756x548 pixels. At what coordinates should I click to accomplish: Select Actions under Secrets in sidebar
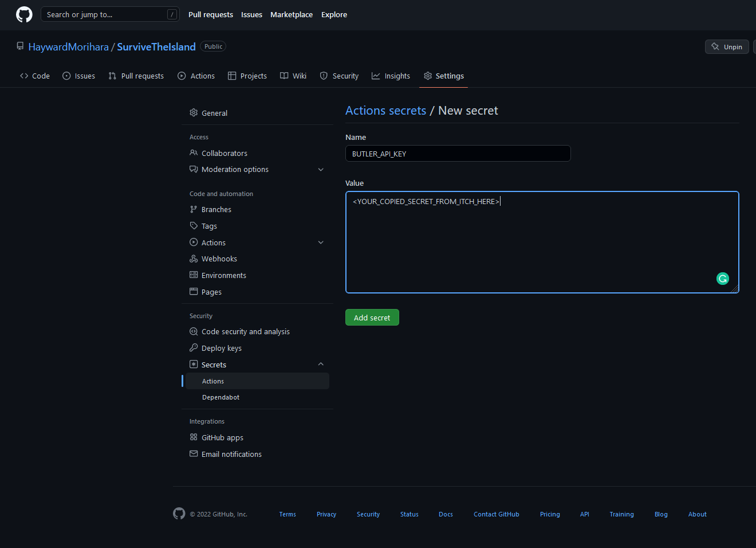coord(257,381)
